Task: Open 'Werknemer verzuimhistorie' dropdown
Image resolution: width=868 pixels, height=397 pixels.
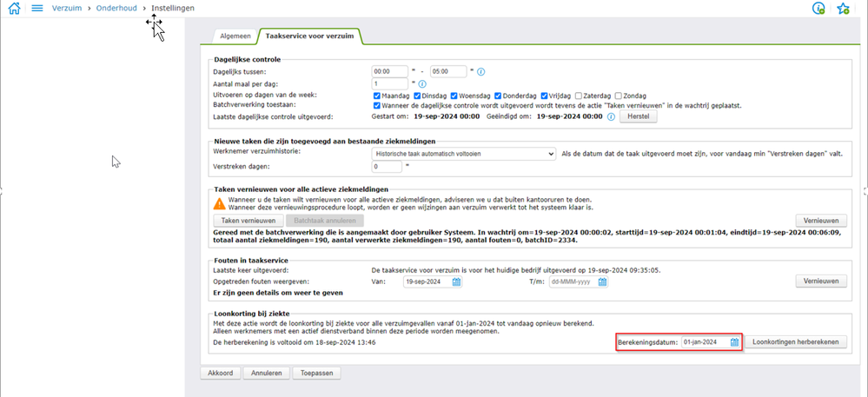Action: [x=464, y=154]
